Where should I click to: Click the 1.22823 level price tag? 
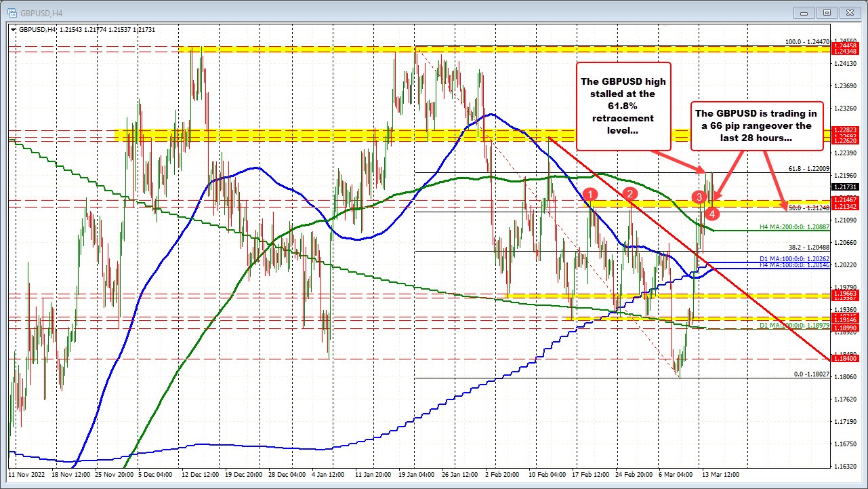(x=844, y=130)
